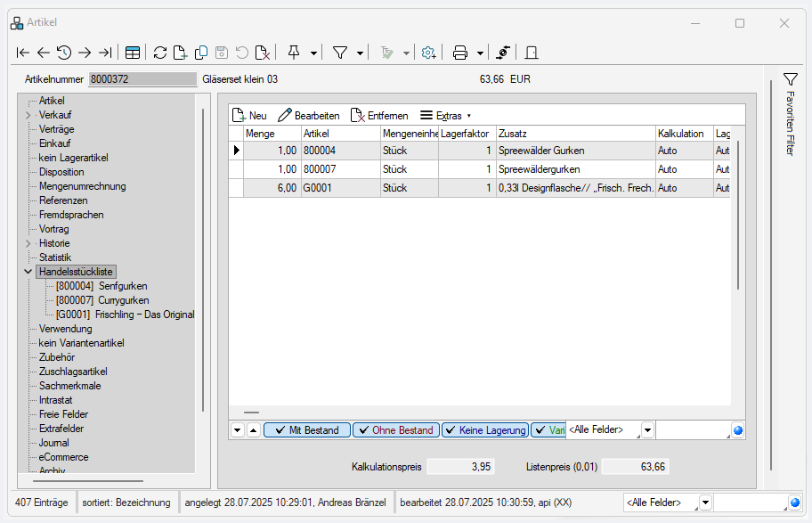Click the Bearbeiten button

[309, 116]
